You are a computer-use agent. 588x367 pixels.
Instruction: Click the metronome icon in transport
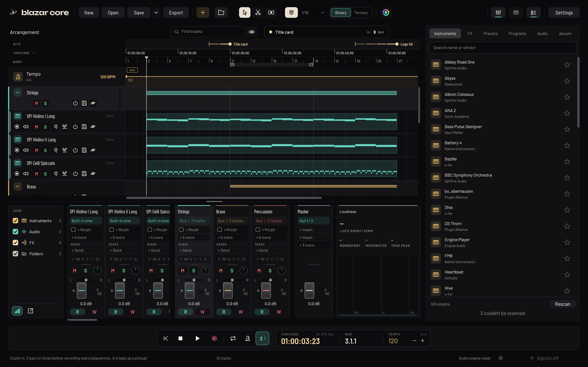tap(248, 338)
